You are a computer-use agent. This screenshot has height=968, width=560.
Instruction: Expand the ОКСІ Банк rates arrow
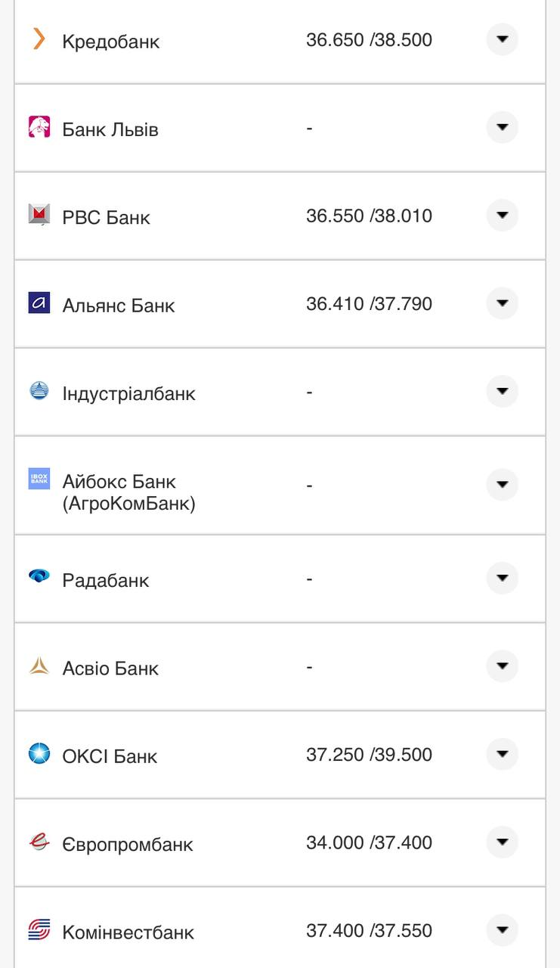502,754
